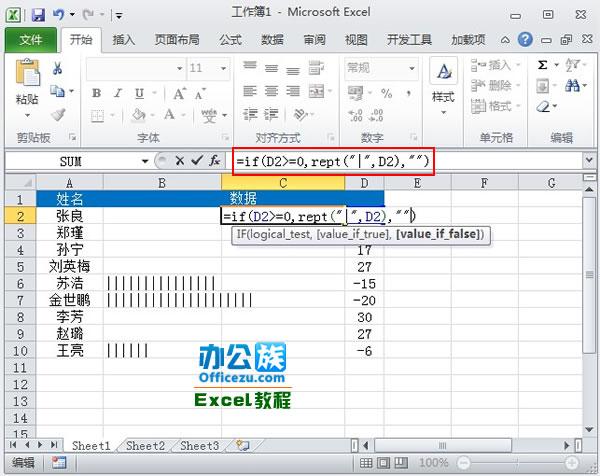
Task: Open the Name Box dropdown arrow
Action: [x=145, y=161]
